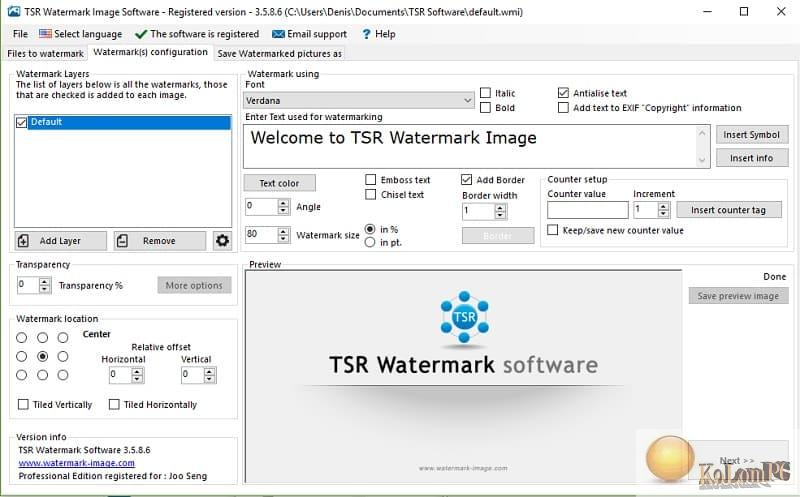The image size is (800, 497).
Task: Click the green checkmark registered icon
Action: click(141, 34)
